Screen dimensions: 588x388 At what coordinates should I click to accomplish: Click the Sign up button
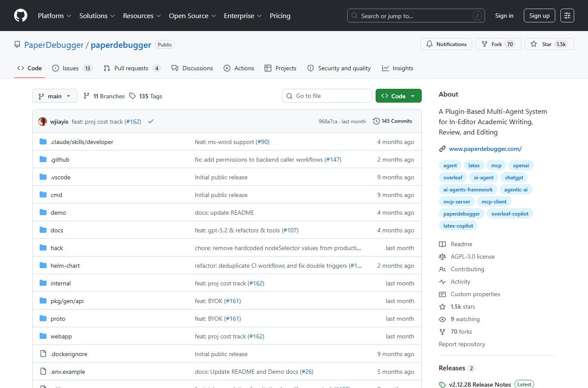coord(539,16)
